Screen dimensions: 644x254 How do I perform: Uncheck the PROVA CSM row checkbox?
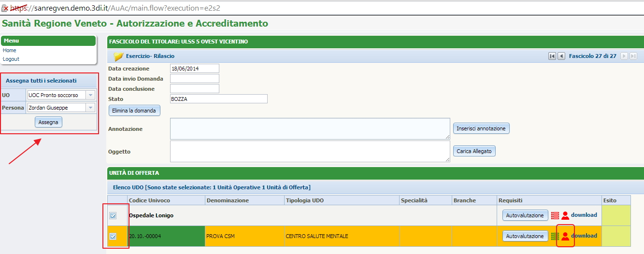(x=113, y=236)
